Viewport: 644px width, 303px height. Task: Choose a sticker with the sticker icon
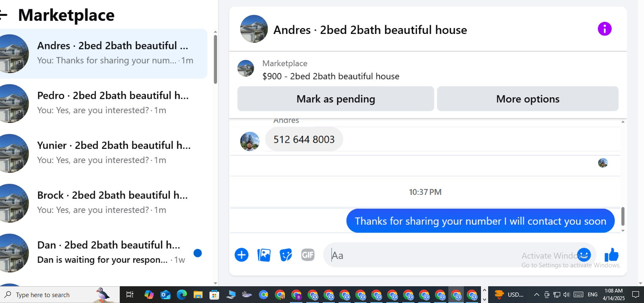tap(286, 255)
